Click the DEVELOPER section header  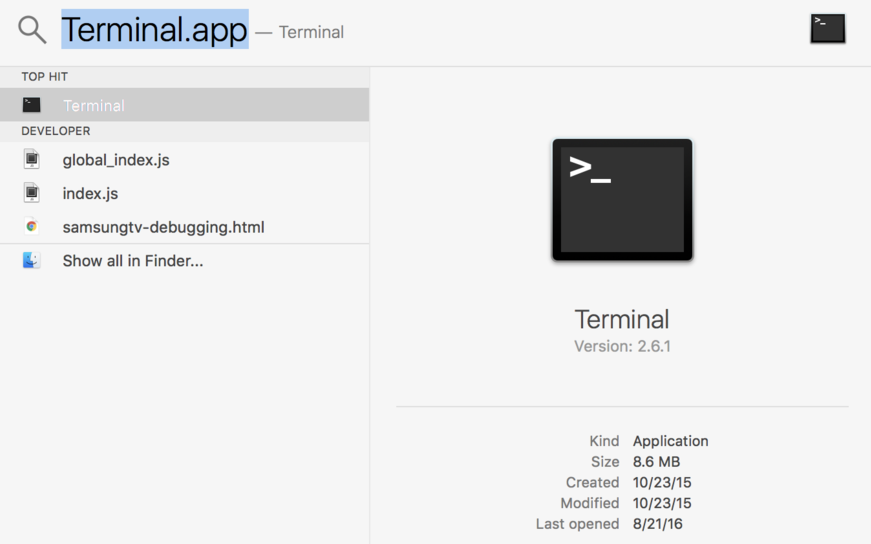pos(56,131)
